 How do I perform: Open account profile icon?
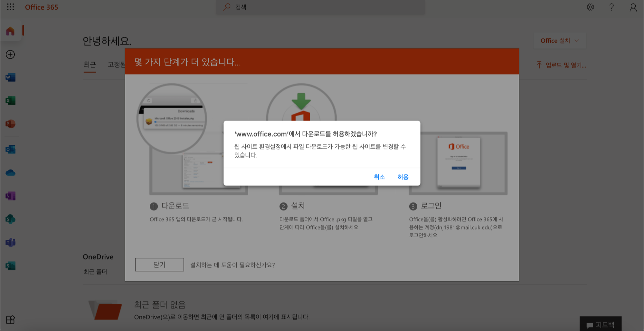633,7
